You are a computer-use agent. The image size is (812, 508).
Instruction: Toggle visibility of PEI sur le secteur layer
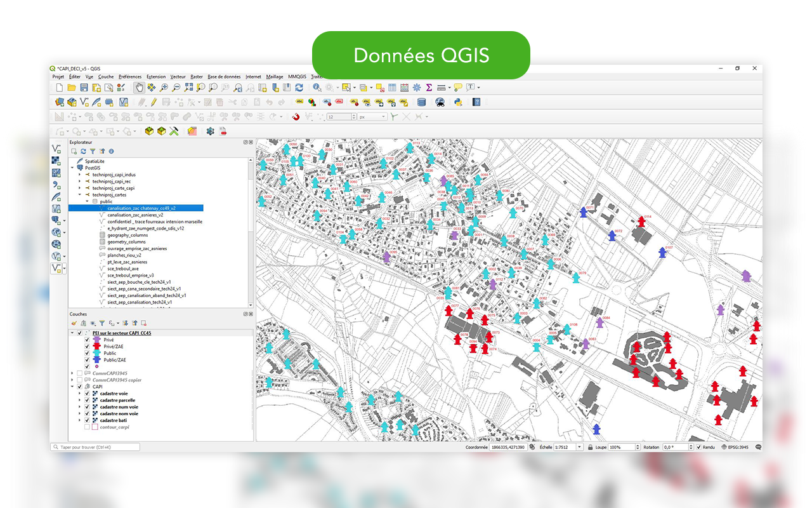pyautogui.click(x=79, y=333)
